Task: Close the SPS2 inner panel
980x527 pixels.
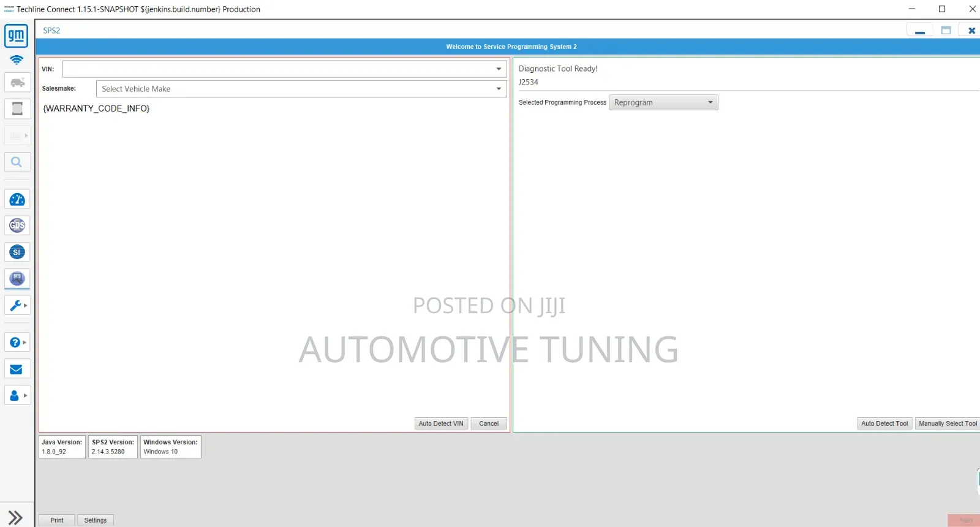Action: [971, 31]
